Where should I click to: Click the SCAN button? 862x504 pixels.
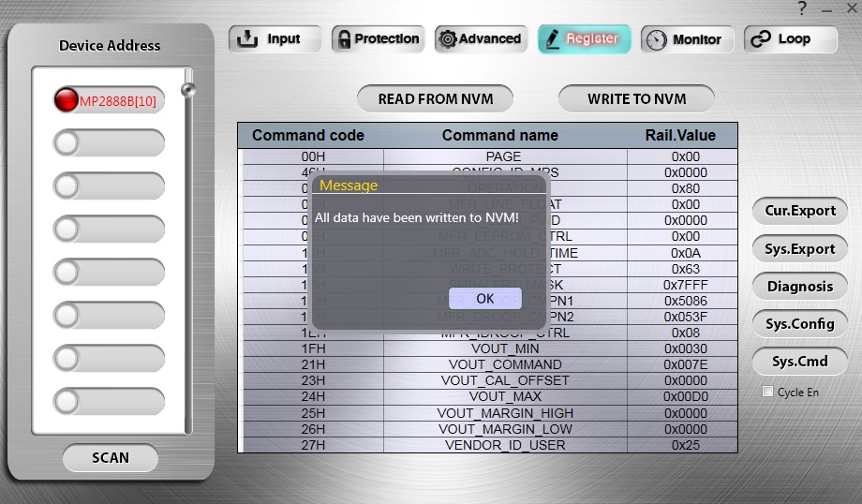tap(111, 458)
